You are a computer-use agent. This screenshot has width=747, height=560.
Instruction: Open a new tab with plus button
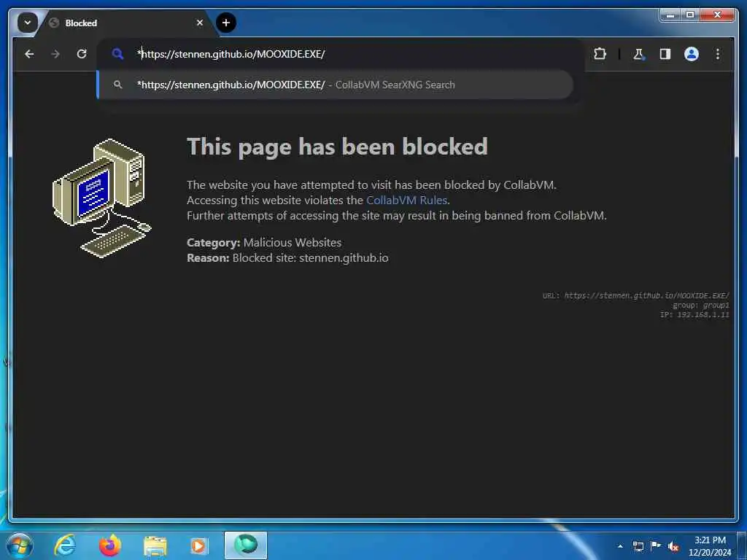226,23
